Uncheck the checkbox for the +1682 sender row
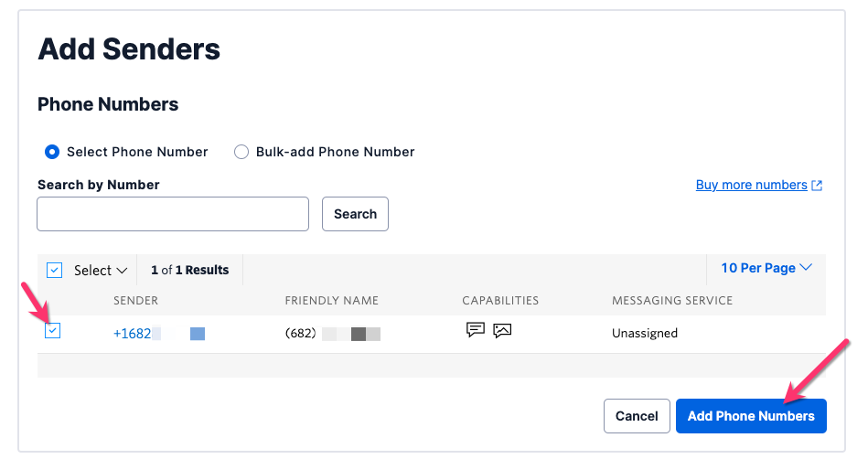This screenshot has width=868, height=459. pyautogui.click(x=53, y=331)
